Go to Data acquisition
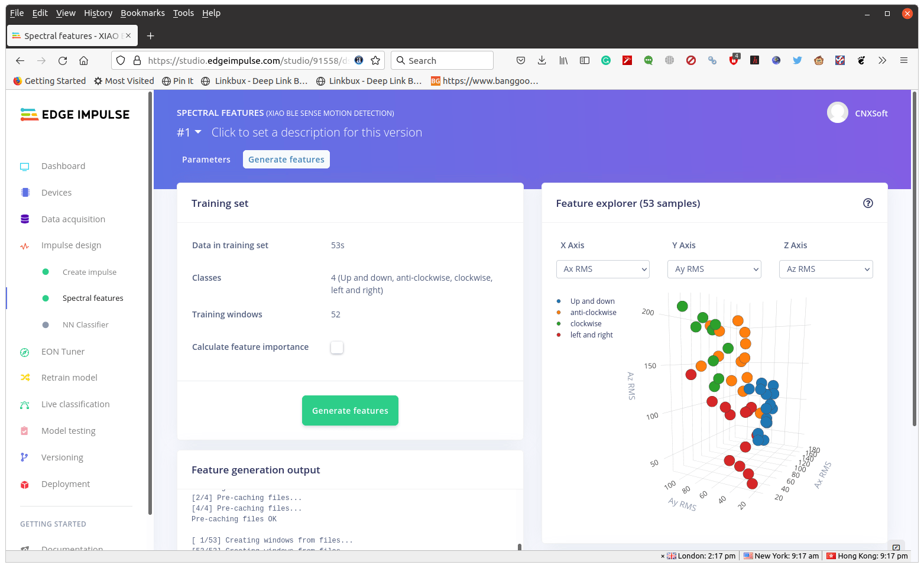Screen dimensions: 924x568 73,219
